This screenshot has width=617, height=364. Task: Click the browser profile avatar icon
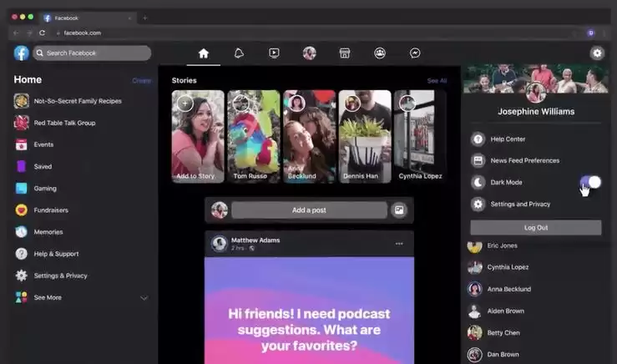pos(590,33)
